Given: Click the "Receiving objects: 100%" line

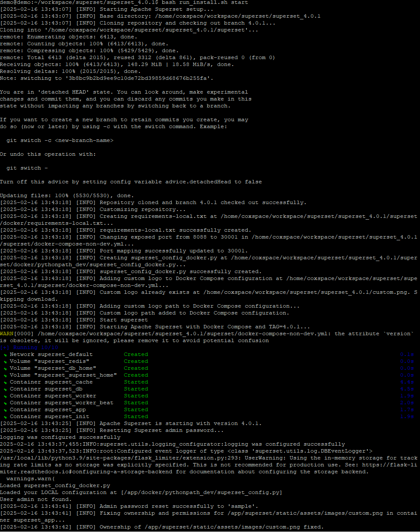Looking at the screenshot, I should coord(117,65).
